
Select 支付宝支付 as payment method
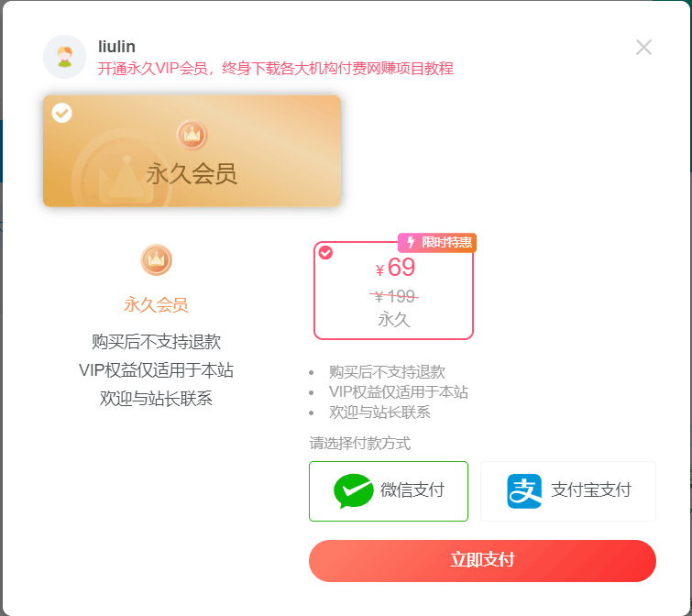point(568,491)
